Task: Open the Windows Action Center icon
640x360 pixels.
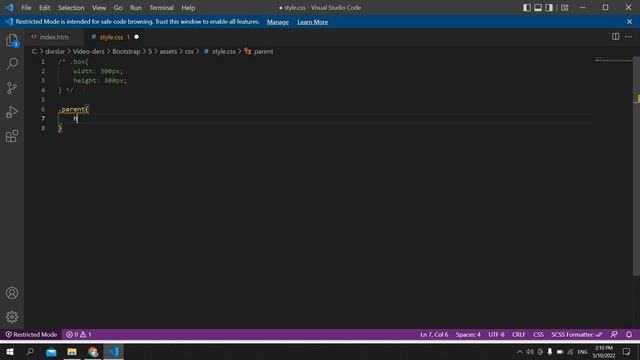Action: (x=627, y=351)
